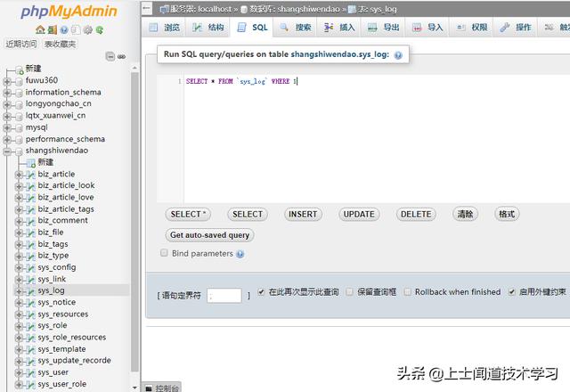Expand the longyongchao_cn database node
570x392 pixels.
(x=7, y=105)
